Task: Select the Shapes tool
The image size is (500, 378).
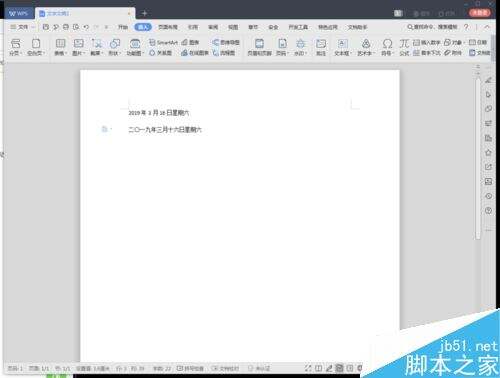Action: [115, 46]
